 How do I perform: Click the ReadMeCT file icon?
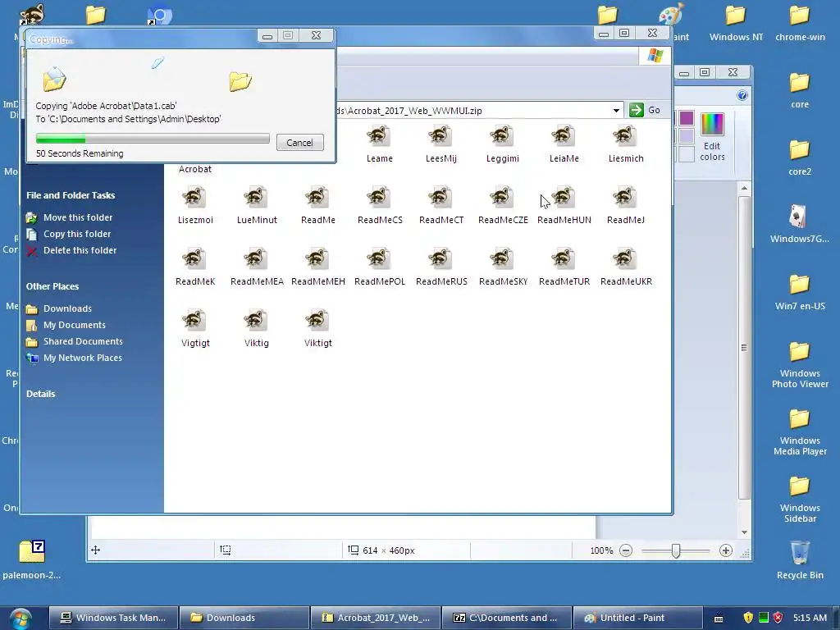(x=441, y=198)
